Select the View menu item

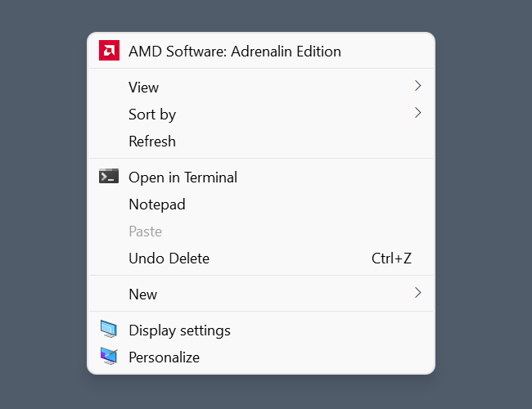(144, 88)
